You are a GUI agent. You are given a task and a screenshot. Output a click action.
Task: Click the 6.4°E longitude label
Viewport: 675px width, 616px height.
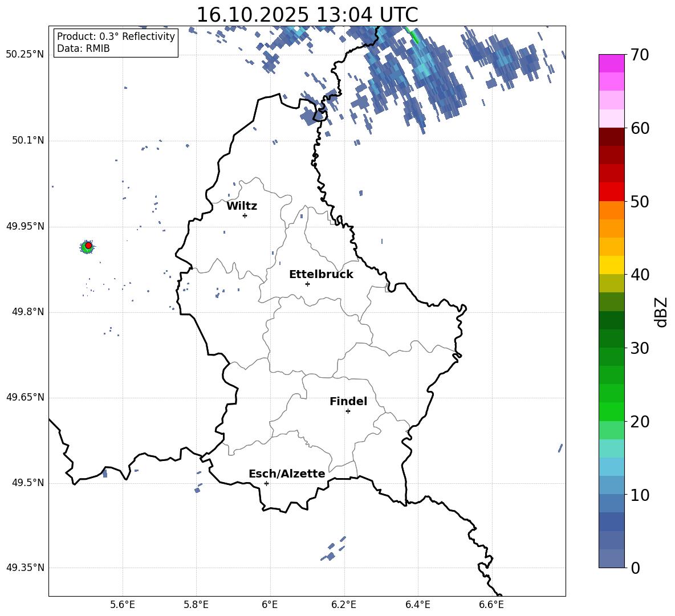pos(417,605)
